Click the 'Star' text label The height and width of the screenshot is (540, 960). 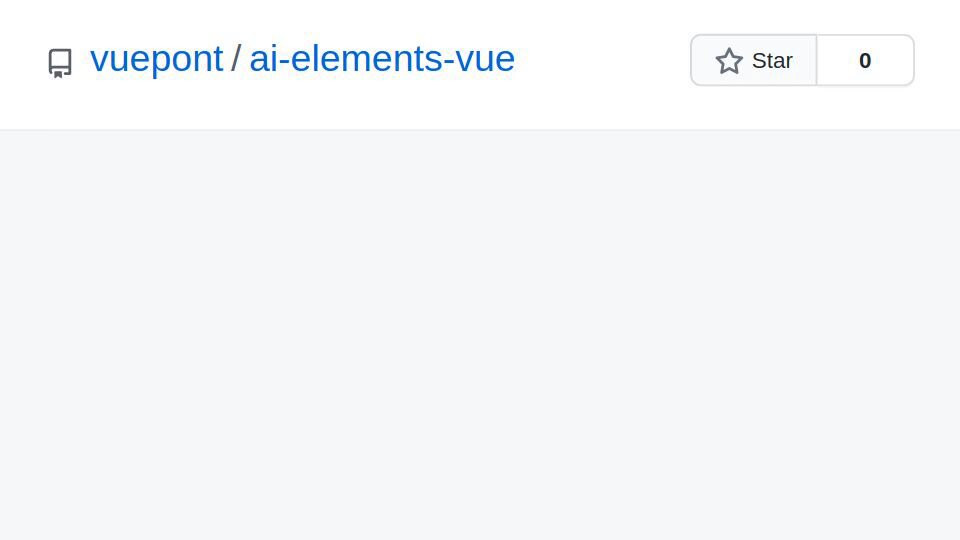click(x=772, y=61)
